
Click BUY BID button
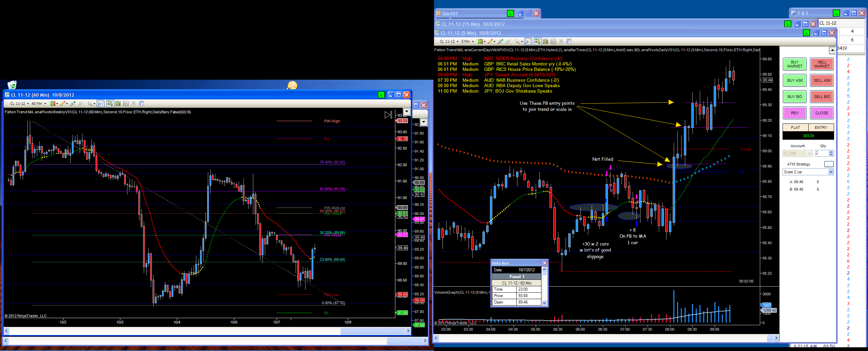795,97
